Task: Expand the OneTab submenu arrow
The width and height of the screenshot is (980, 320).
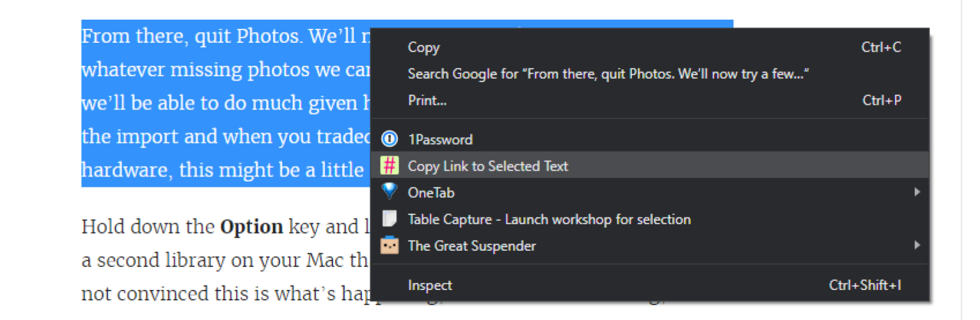Action: pyautogui.click(x=917, y=192)
